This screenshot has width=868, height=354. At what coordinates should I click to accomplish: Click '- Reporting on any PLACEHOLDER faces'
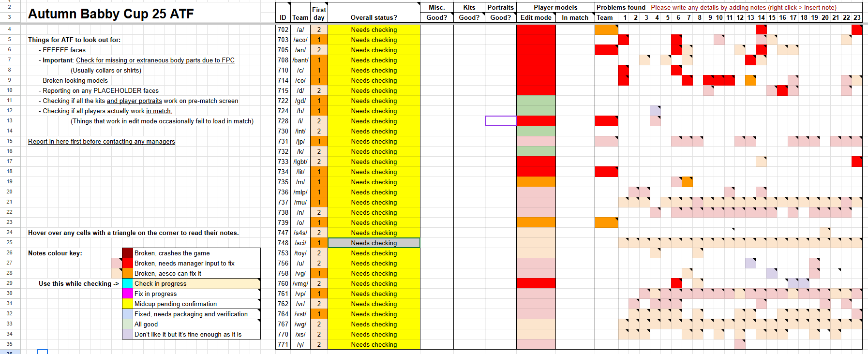point(99,90)
